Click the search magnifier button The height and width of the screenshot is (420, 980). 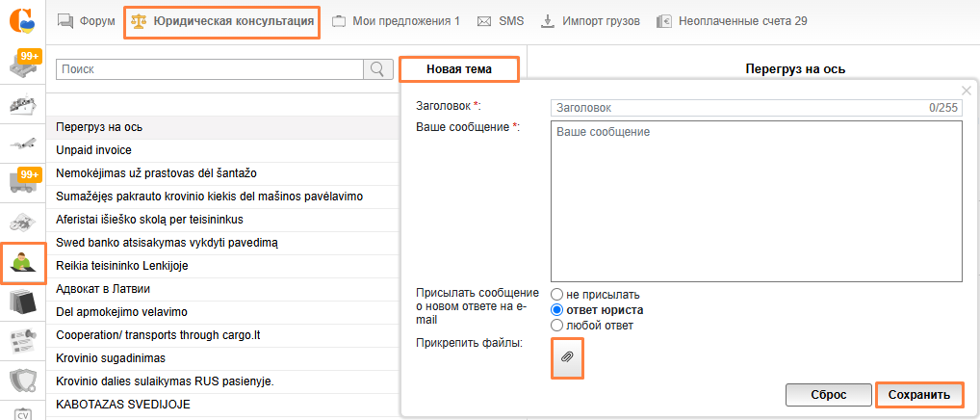point(378,69)
